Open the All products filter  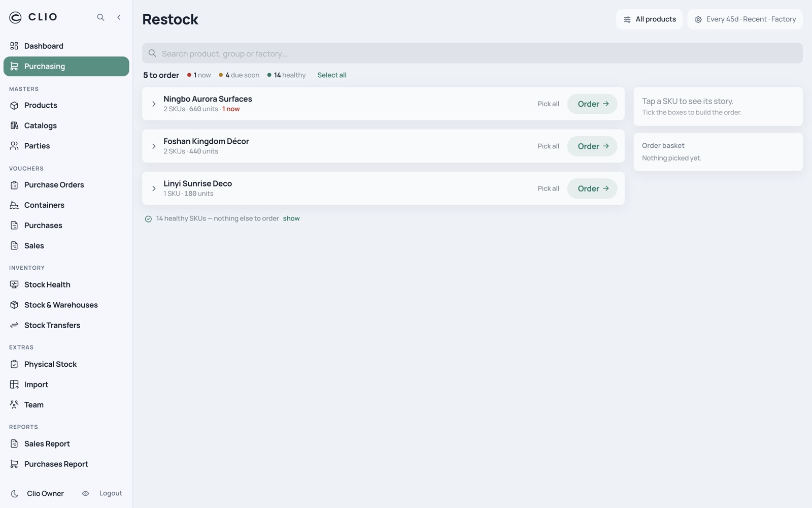(650, 19)
